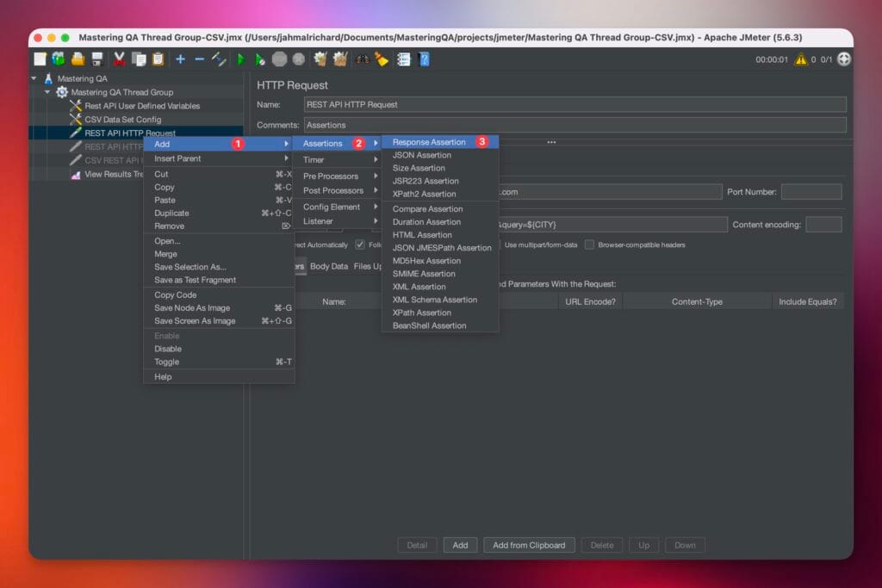Click the Content-Type column header
This screenshot has height=588, width=882.
pos(697,302)
